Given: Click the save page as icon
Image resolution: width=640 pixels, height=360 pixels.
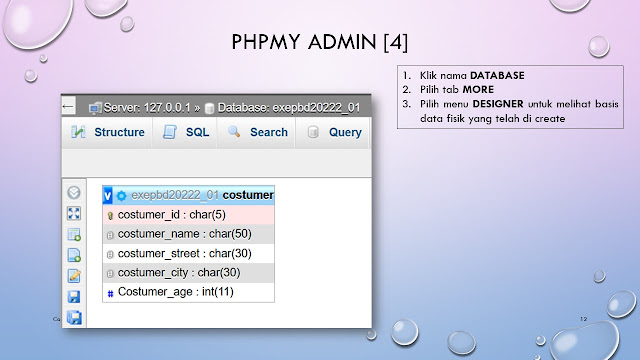Looking at the screenshot, I should (74, 318).
